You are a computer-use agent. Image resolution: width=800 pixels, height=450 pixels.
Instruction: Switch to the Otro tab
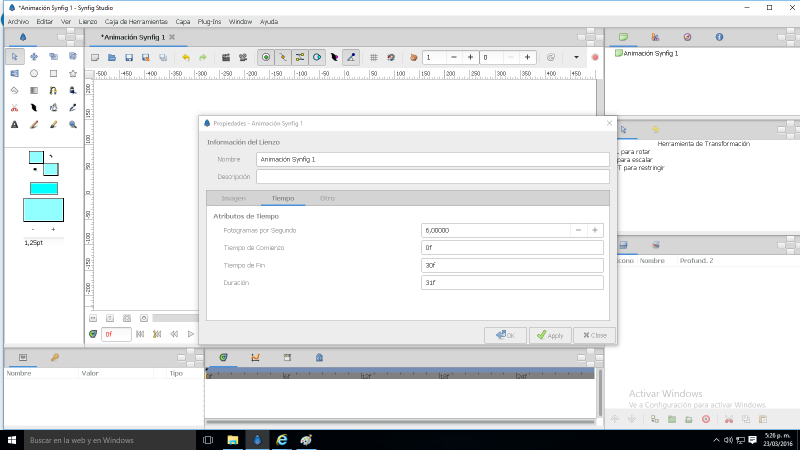pos(327,198)
